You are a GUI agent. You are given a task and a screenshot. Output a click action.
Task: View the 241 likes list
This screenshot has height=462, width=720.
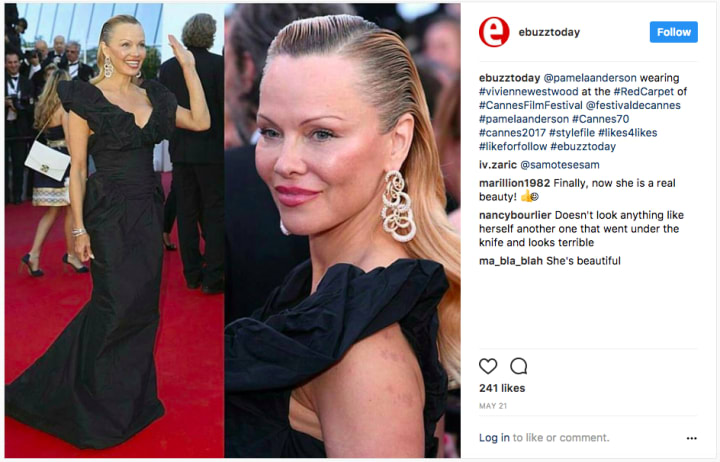502,388
